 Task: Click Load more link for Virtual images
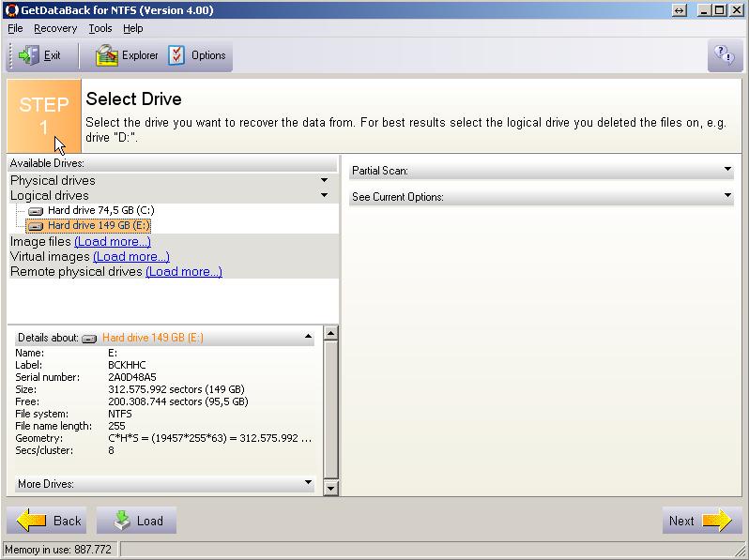click(x=131, y=257)
